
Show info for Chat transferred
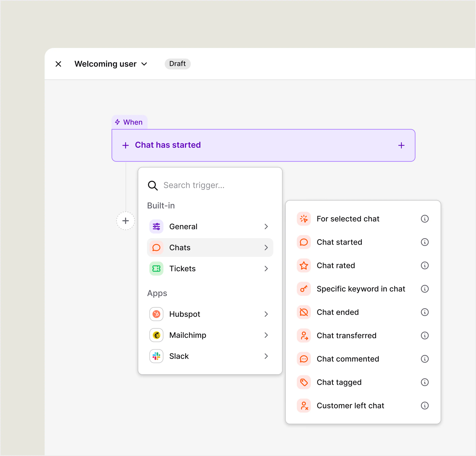coord(424,336)
